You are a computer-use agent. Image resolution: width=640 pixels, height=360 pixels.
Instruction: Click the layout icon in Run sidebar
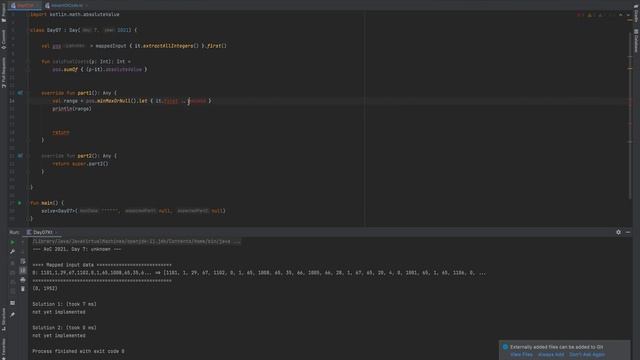pos(12,303)
